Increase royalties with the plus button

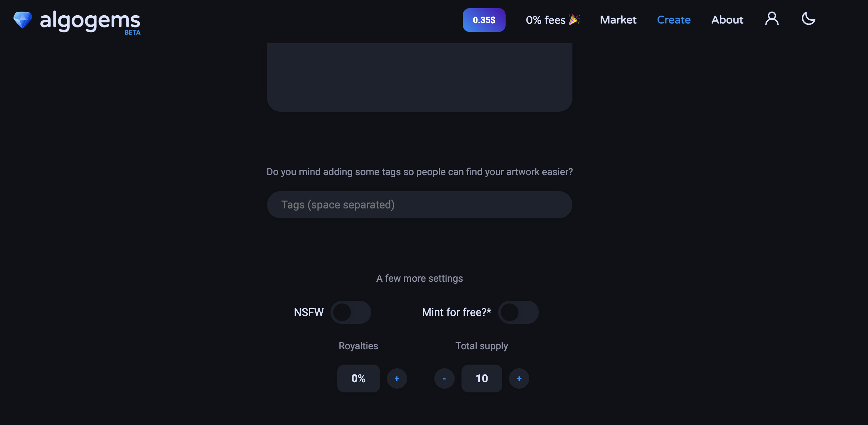[397, 378]
